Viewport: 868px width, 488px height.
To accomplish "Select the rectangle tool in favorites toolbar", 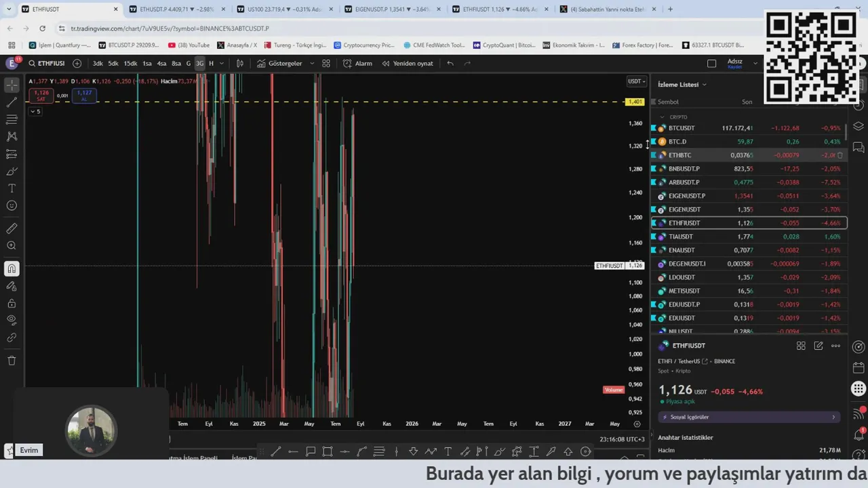I will pyautogui.click(x=328, y=451).
